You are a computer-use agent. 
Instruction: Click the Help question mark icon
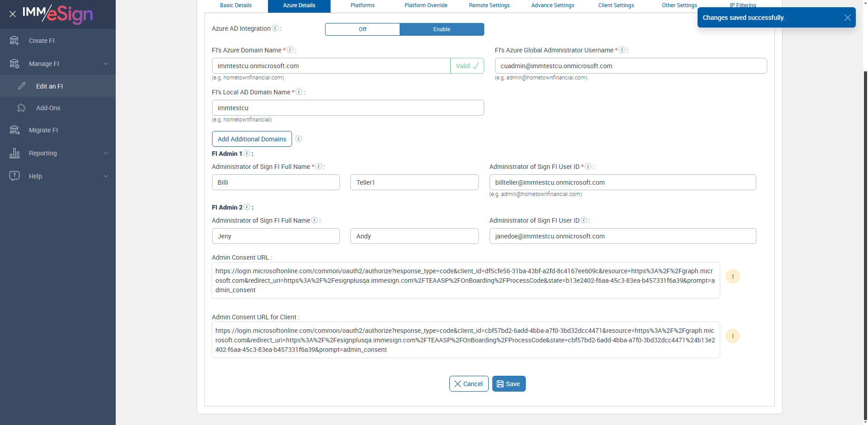point(14,176)
